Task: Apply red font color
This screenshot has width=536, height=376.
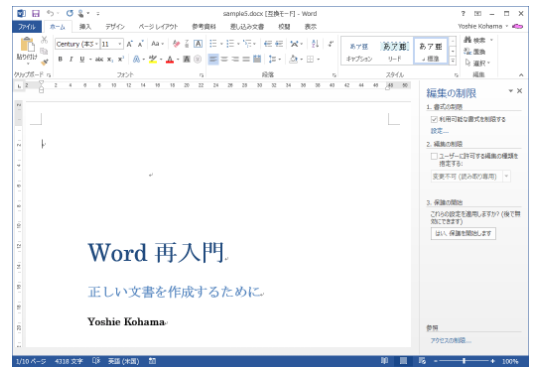Action: coord(170,59)
